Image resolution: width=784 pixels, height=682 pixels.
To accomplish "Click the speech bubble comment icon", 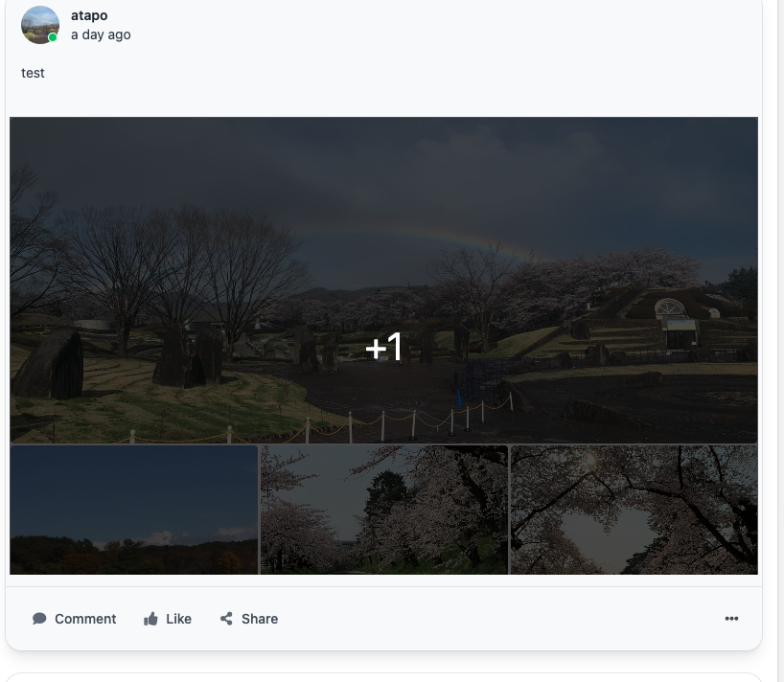I will [x=39, y=619].
